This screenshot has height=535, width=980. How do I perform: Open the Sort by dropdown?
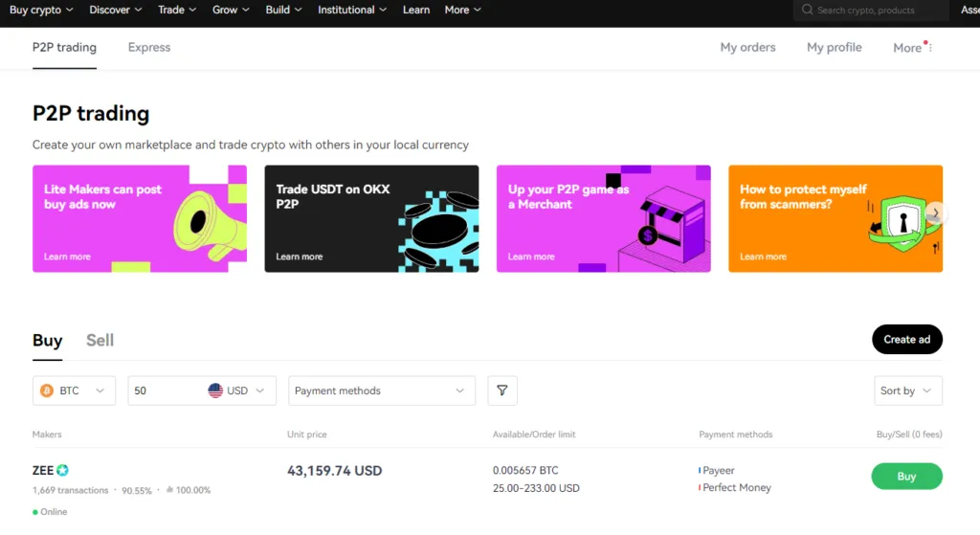[907, 390]
